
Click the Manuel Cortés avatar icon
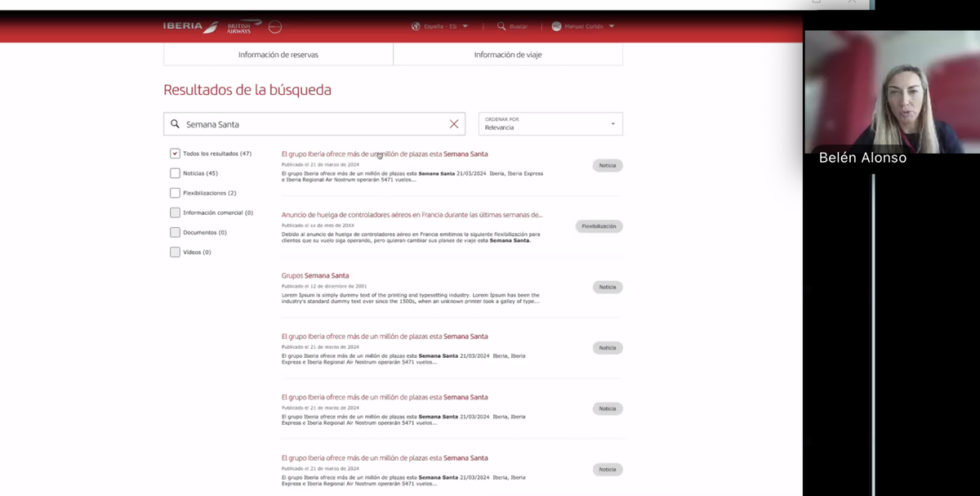(x=556, y=26)
